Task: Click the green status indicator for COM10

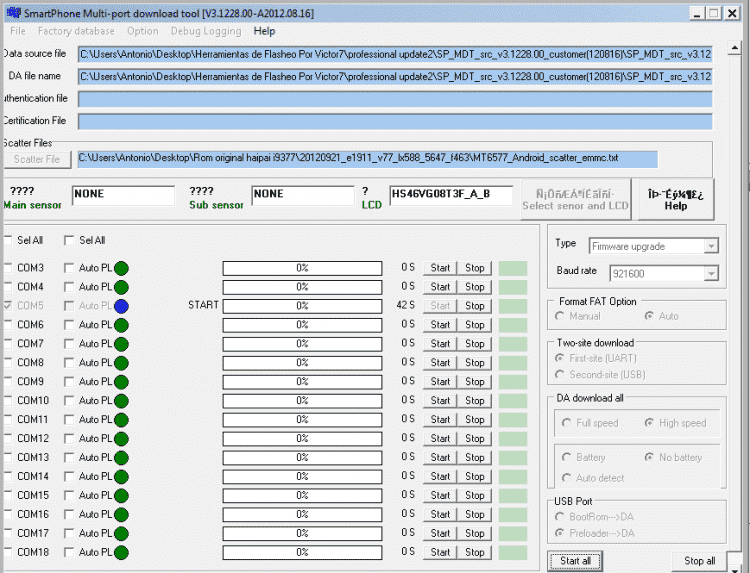Action: tap(121, 401)
